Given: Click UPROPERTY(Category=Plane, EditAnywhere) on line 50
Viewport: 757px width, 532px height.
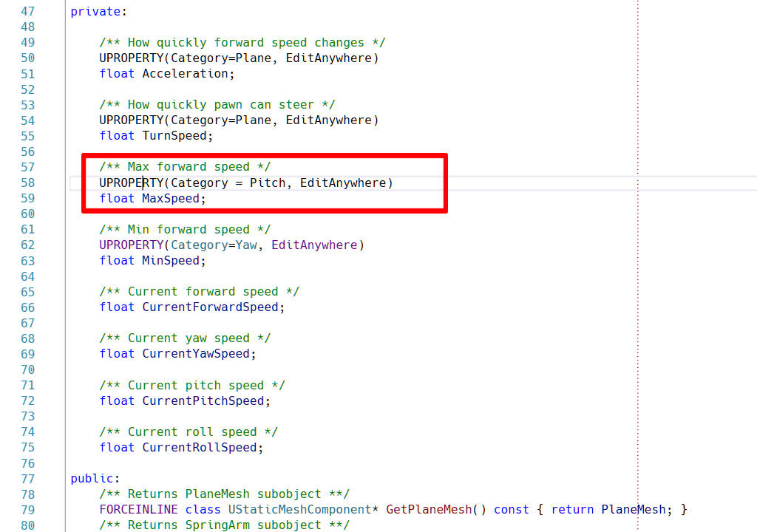Looking at the screenshot, I should (239, 58).
